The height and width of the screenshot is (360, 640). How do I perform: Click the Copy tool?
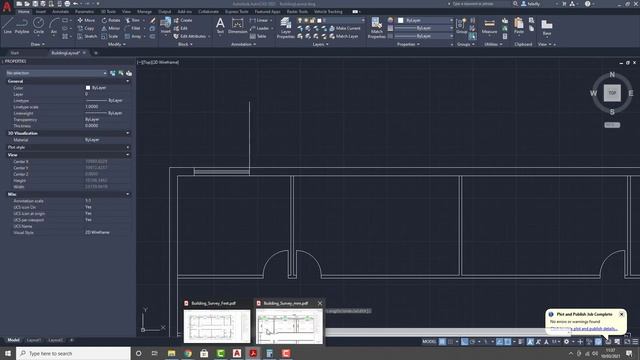pyautogui.click(x=86, y=28)
